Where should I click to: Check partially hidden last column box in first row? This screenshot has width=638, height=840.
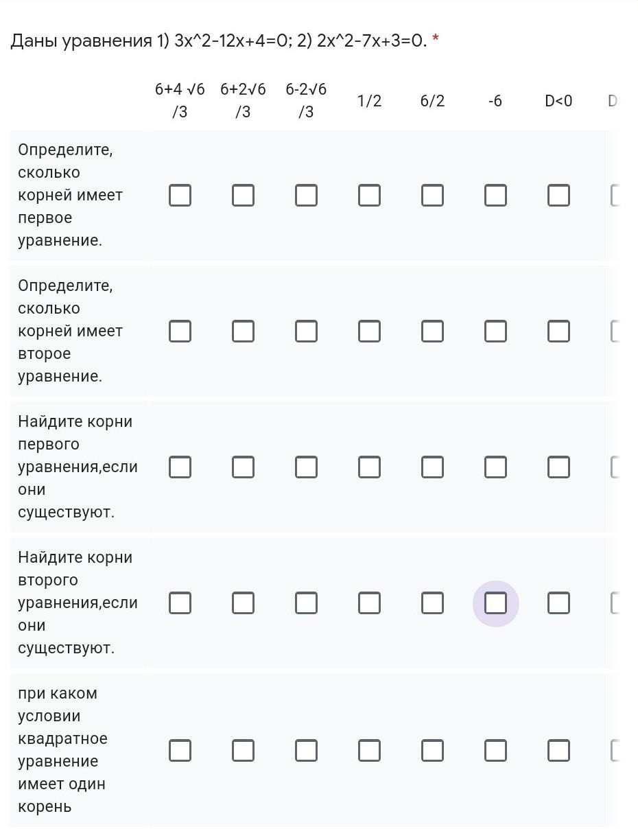[x=615, y=196]
